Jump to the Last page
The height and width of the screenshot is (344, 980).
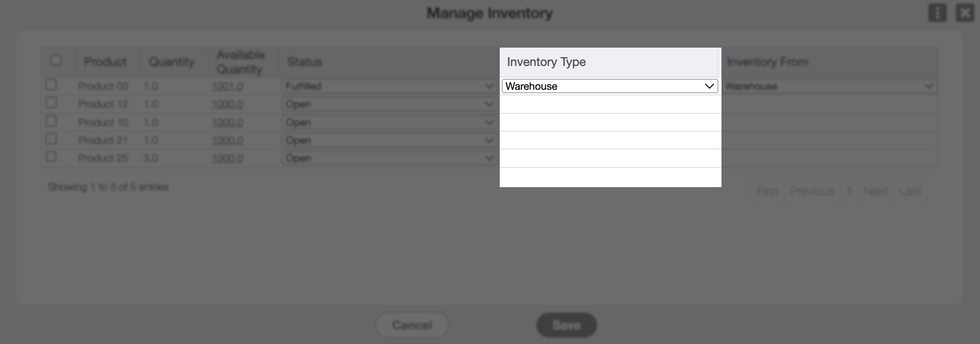click(910, 191)
